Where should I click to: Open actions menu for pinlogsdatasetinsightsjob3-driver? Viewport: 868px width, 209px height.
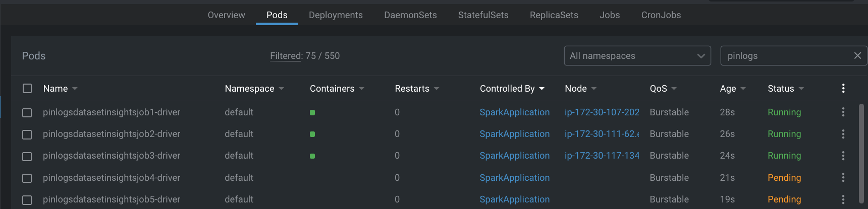(843, 156)
